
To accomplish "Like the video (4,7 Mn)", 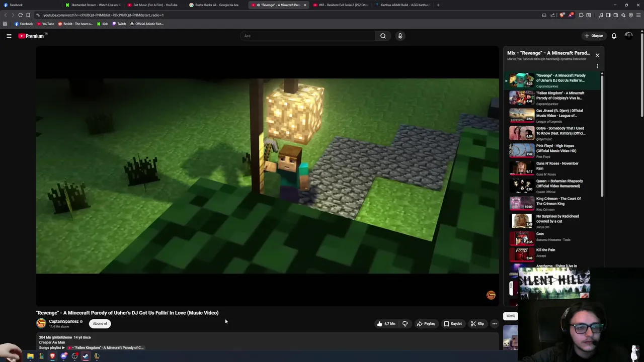I will coord(386,324).
